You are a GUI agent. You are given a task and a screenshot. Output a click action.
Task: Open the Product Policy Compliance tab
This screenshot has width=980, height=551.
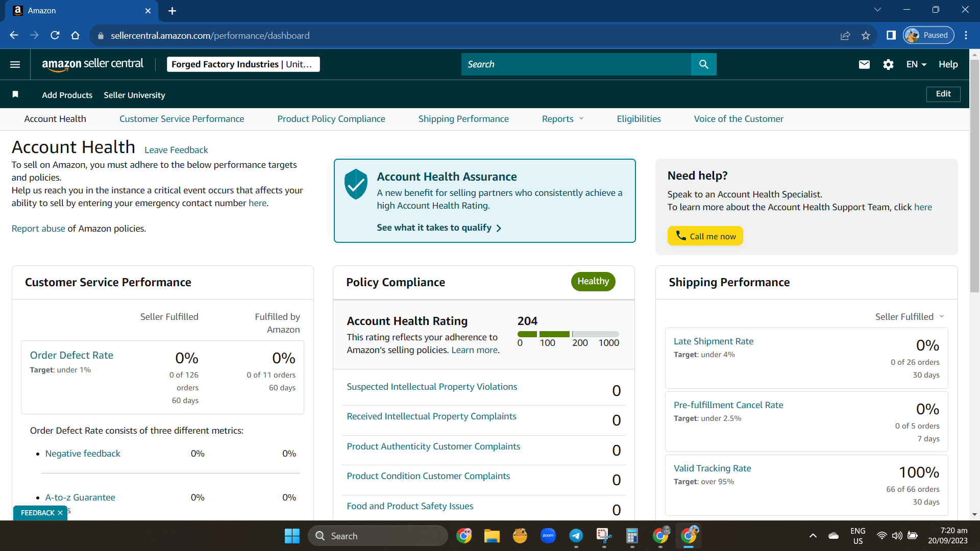pos(331,119)
